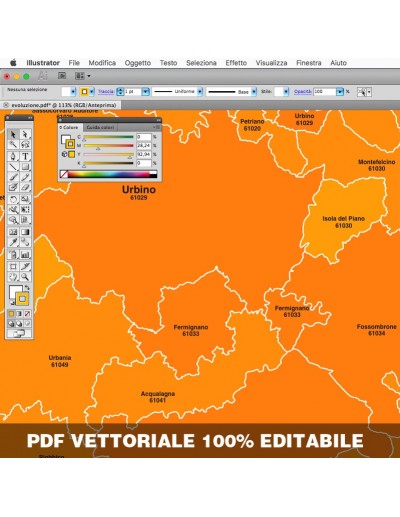This screenshot has width=400, height=517.
Task: Select the Rectangle shape tool
Action: point(25,166)
